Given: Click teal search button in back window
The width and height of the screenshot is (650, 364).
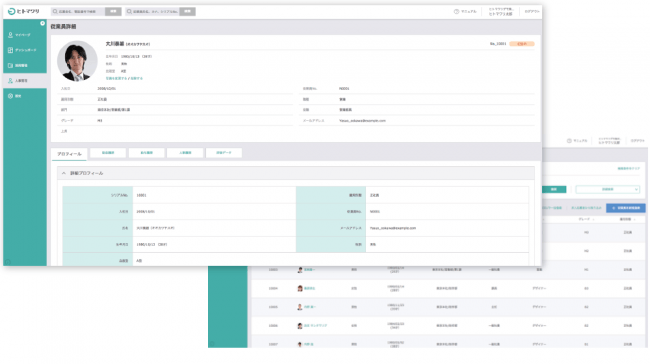Looking at the screenshot, I should [x=554, y=189].
